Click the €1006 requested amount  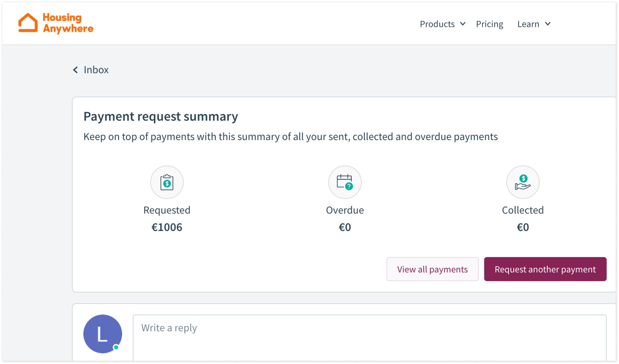coord(167,227)
